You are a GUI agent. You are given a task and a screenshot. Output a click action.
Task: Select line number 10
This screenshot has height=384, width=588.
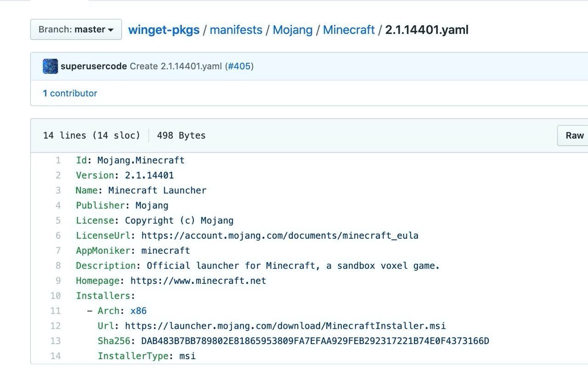tap(56, 296)
